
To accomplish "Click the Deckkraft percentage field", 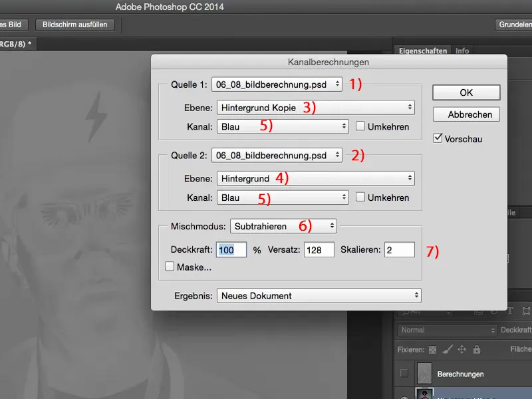I will coord(231,250).
